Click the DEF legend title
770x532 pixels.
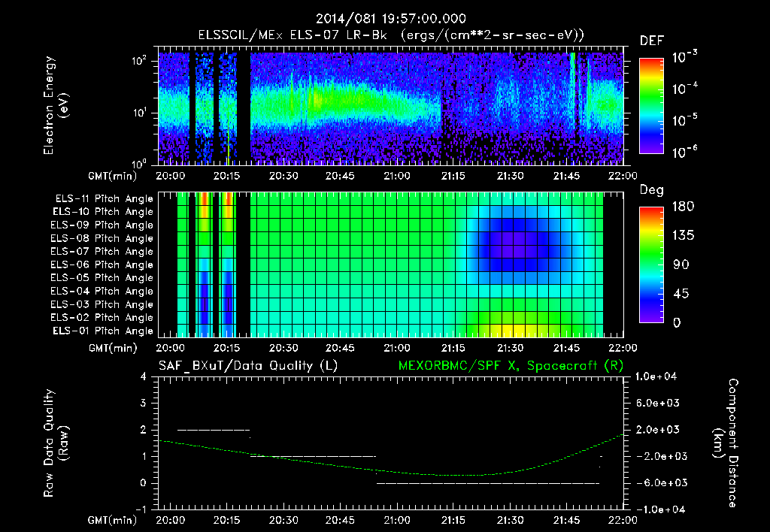[x=652, y=41]
